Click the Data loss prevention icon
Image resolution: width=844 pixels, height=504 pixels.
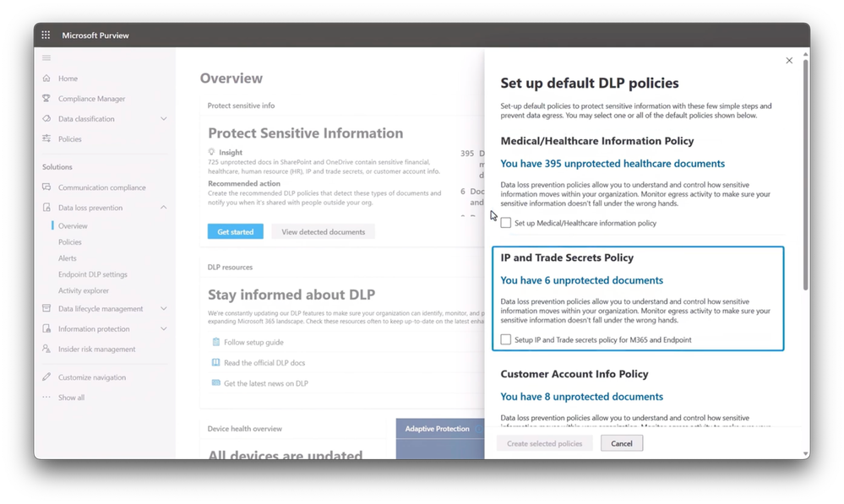click(x=46, y=208)
